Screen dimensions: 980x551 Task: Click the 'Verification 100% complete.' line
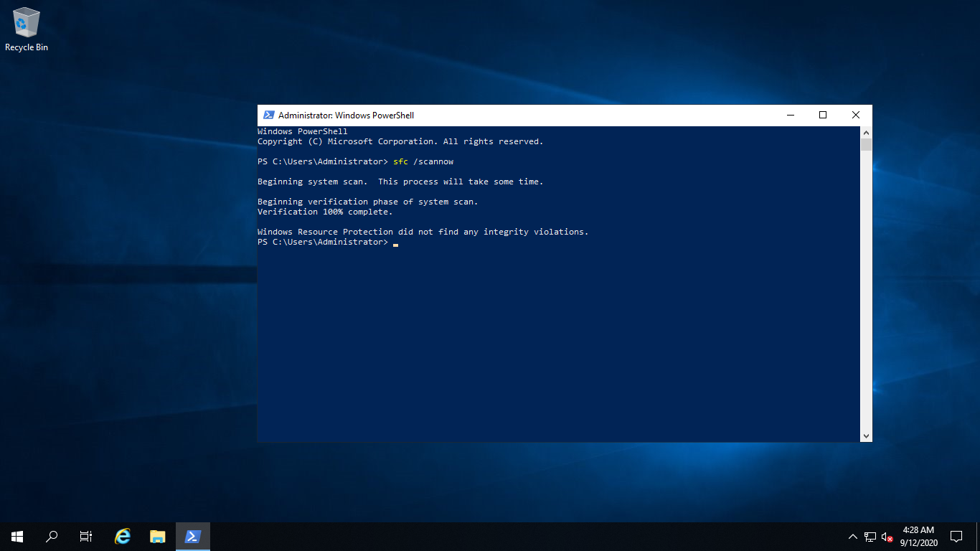(325, 212)
